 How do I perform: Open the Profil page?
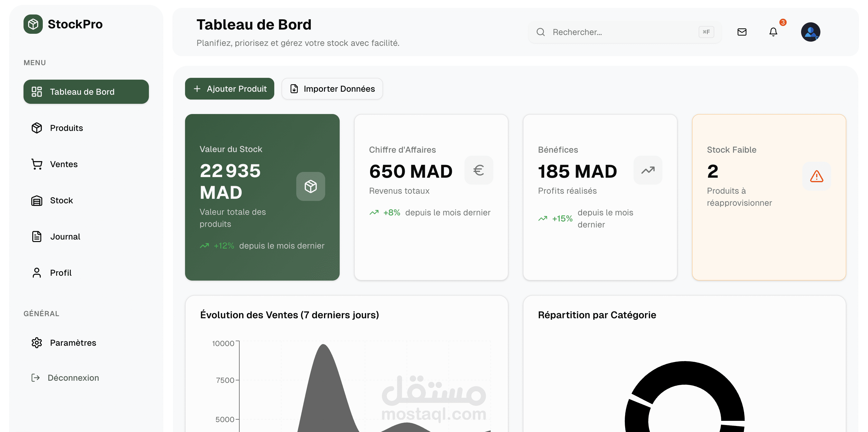(86, 272)
